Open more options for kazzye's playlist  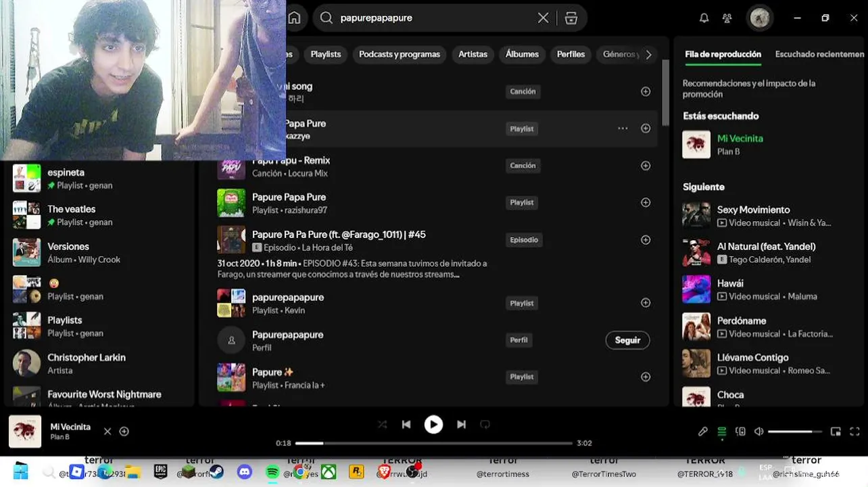(x=623, y=129)
